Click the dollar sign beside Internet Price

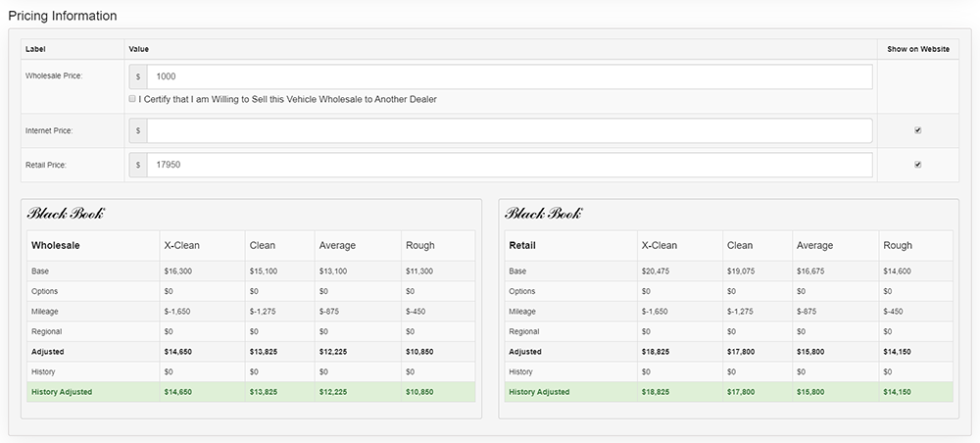click(x=138, y=131)
